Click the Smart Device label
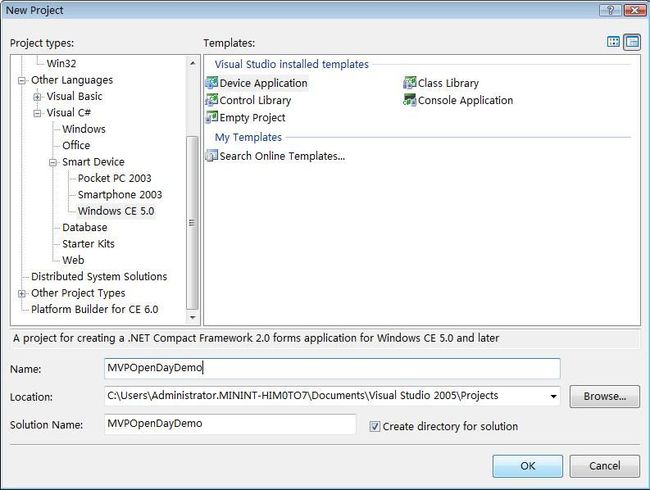Viewport: 650px width, 490px height. tap(93, 162)
